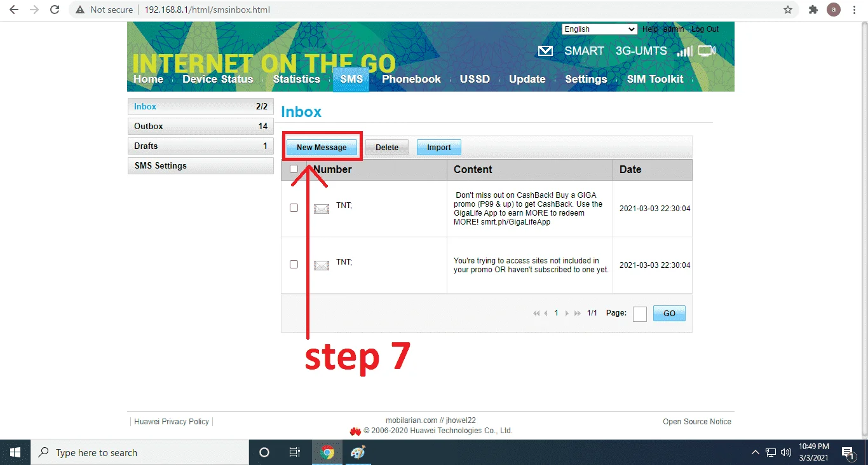Reload the page with the refresh icon

[x=55, y=10]
